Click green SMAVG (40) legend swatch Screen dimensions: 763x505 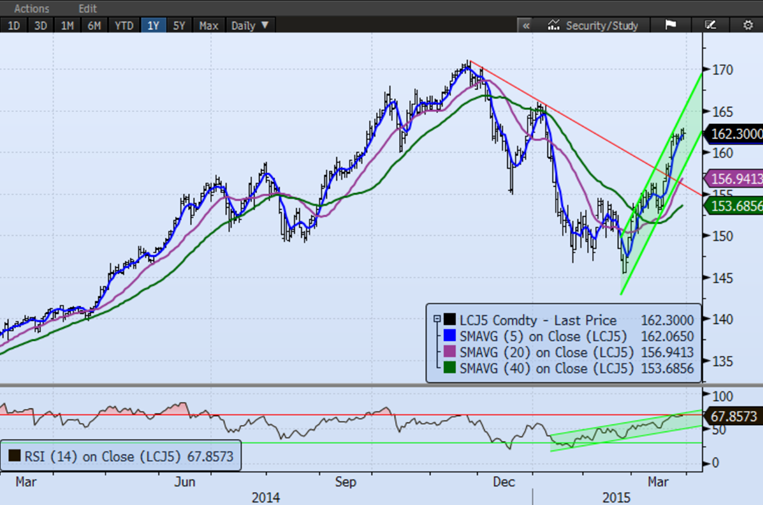coord(451,368)
